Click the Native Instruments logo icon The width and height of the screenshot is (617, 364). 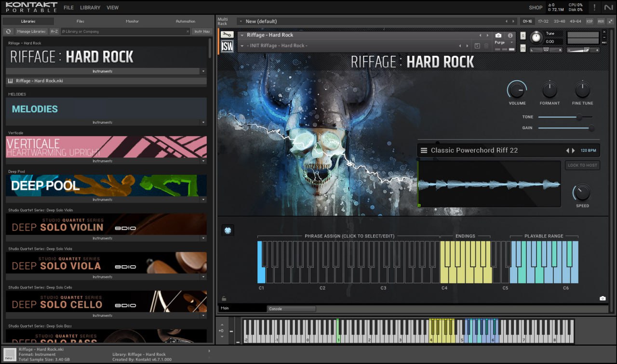608,7
